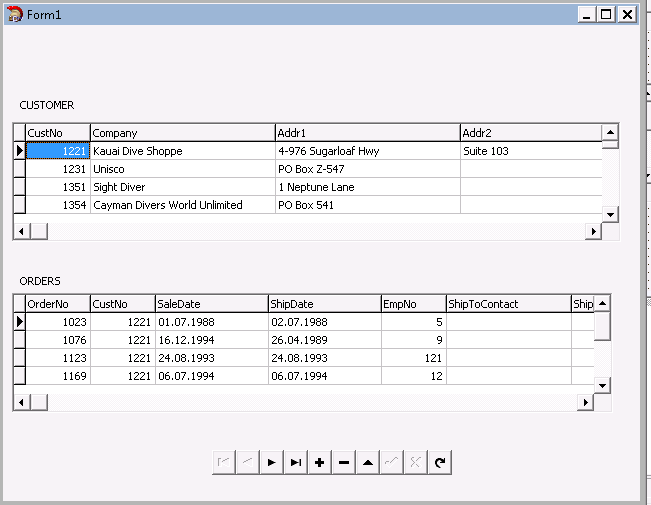Select the Kauai Dive Shoppe cell

tap(183, 151)
